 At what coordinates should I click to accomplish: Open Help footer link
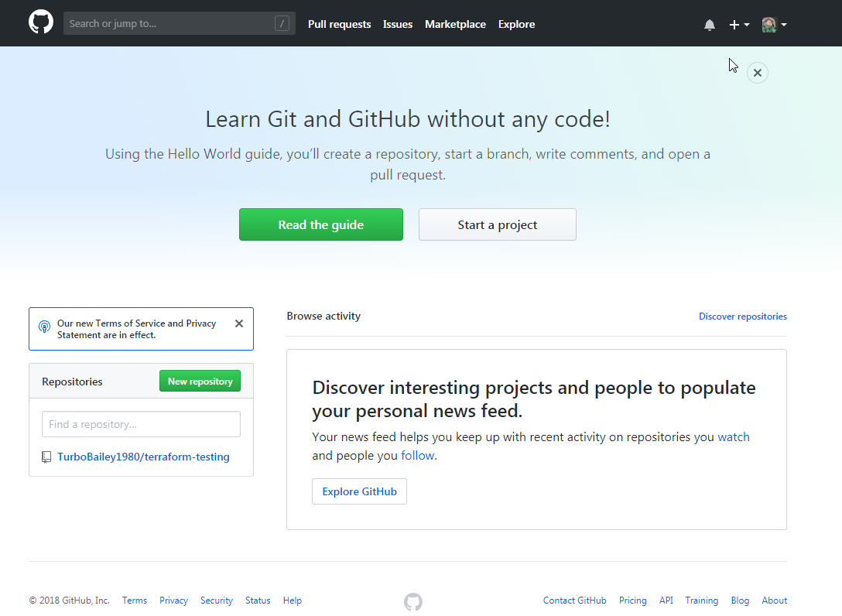[292, 601]
